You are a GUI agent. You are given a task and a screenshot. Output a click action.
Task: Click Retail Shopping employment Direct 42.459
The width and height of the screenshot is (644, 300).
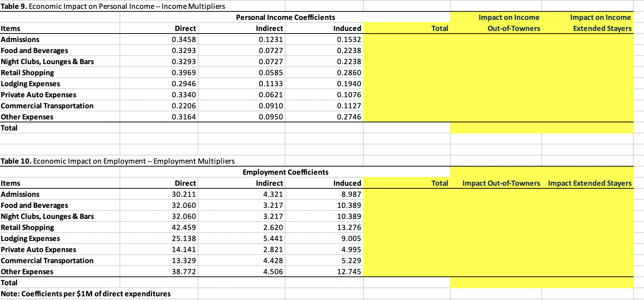point(184,227)
